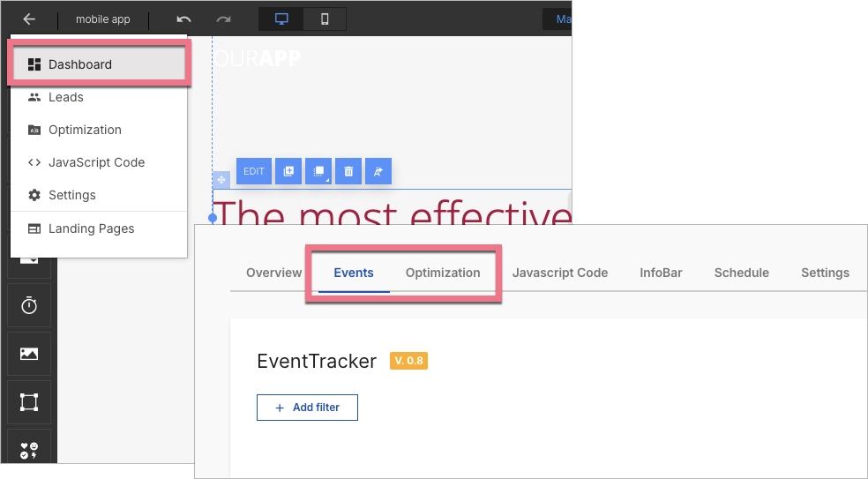Select the image widget in the sidebar
Image resolution: width=868 pixels, height=479 pixels.
tap(29, 354)
